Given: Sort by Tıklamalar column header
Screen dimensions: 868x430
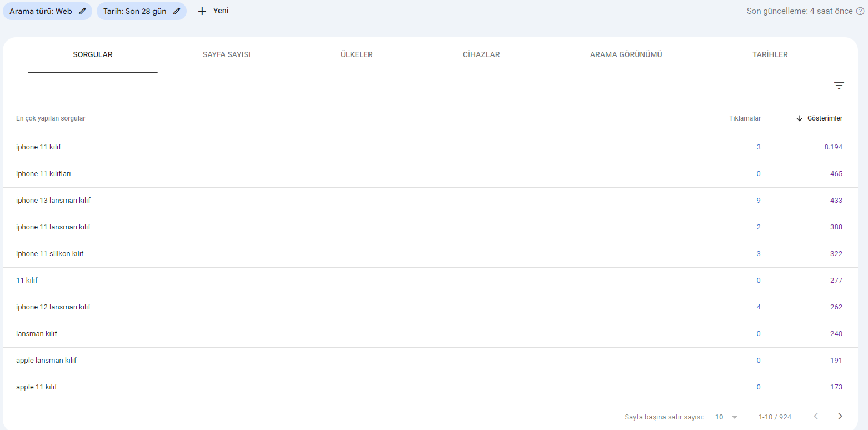Looking at the screenshot, I should tap(745, 118).
